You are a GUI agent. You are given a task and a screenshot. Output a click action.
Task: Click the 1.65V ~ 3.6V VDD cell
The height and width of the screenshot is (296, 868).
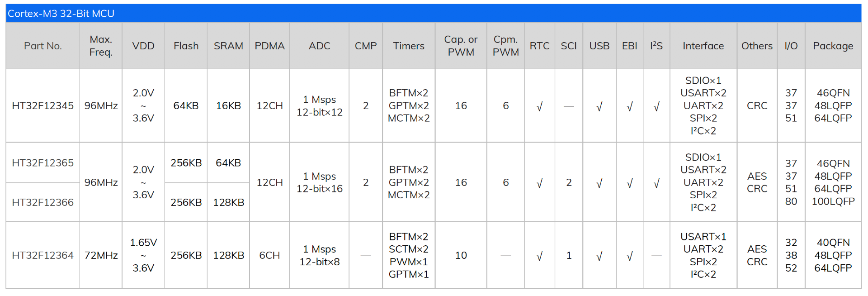tap(143, 255)
